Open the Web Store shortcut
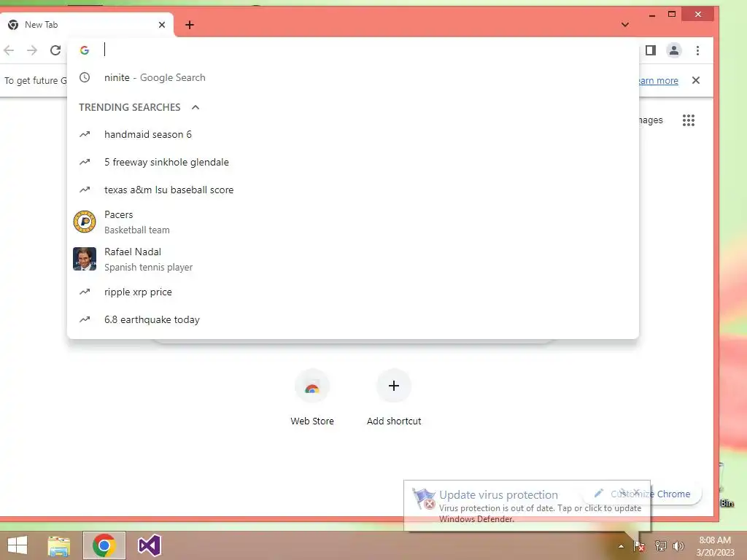 click(312, 397)
